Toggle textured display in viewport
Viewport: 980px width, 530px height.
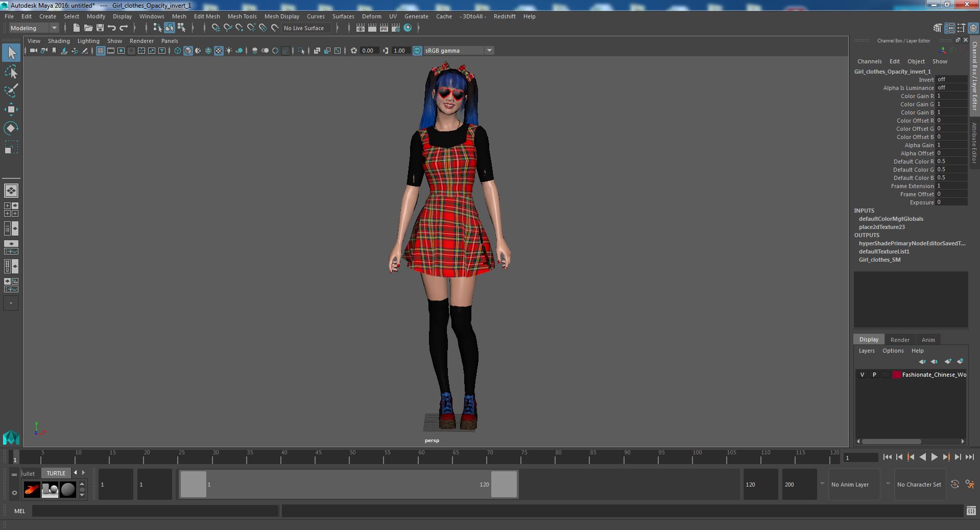[x=219, y=51]
